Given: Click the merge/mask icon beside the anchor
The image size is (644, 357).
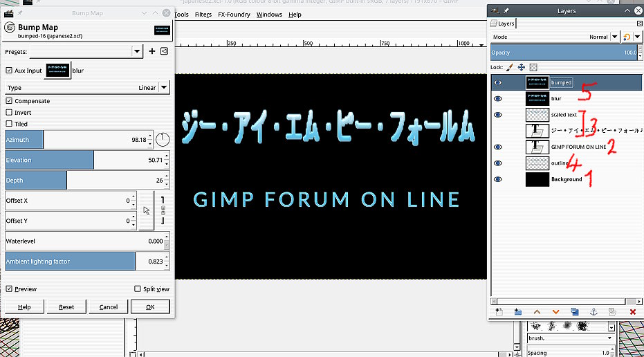Looking at the screenshot, I should coord(612,312).
